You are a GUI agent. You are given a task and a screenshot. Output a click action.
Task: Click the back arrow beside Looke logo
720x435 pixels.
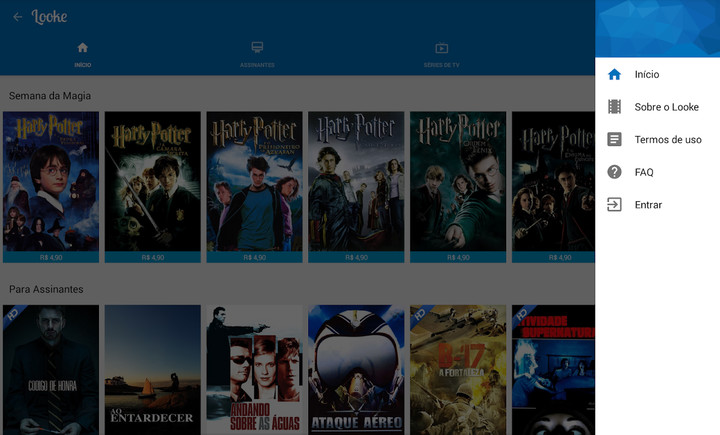click(x=17, y=17)
